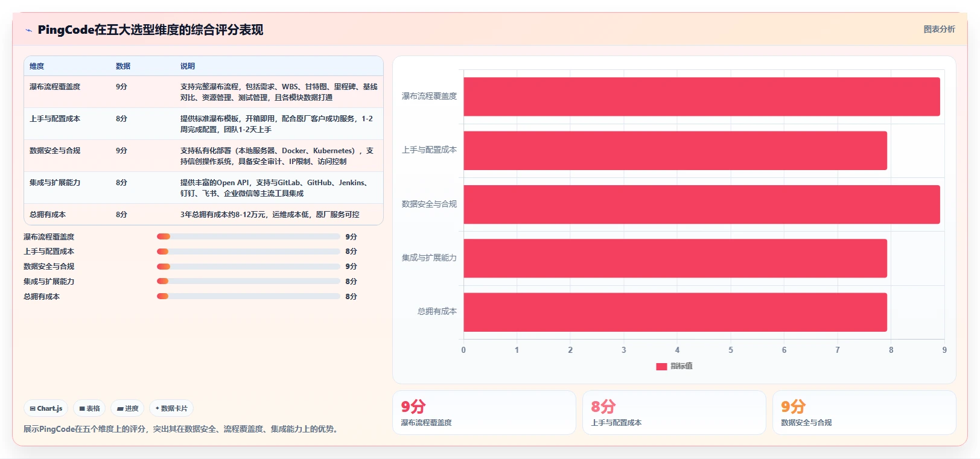The height and width of the screenshot is (459, 980).
Task: Click the 数据安全与合规 bar in the chart
Action: coord(701,204)
